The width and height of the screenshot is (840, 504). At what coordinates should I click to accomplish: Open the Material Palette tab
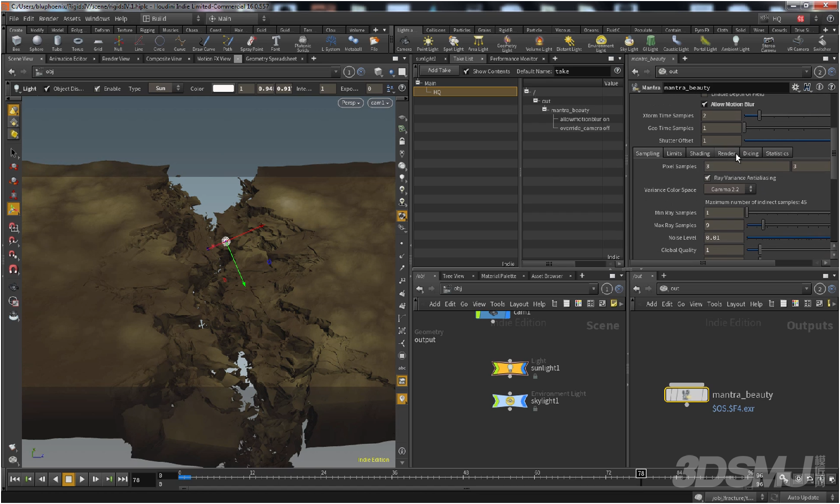[499, 276]
